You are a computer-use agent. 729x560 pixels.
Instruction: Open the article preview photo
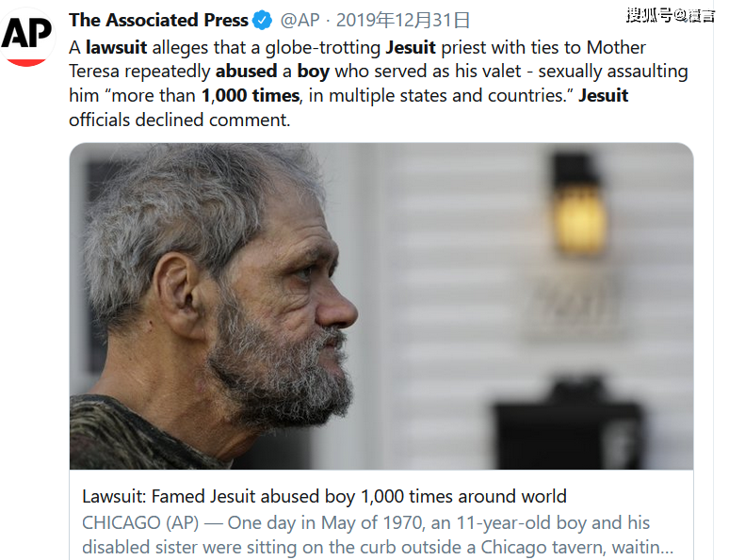coord(381,306)
